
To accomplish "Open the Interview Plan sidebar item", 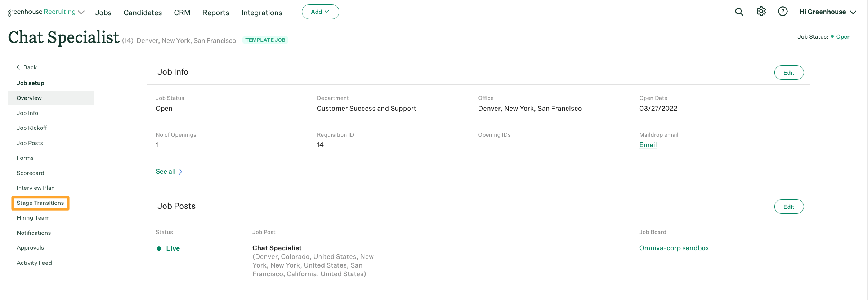I will click(36, 188).
